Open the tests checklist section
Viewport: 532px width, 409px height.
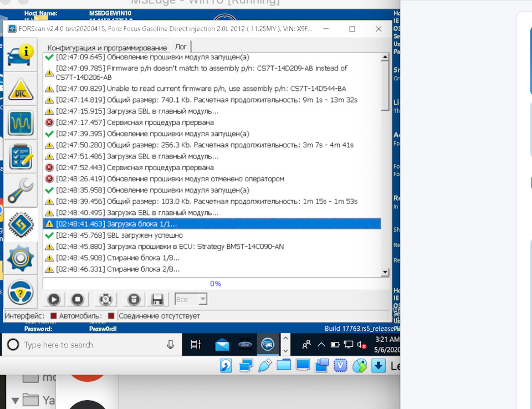coord(21,156)
